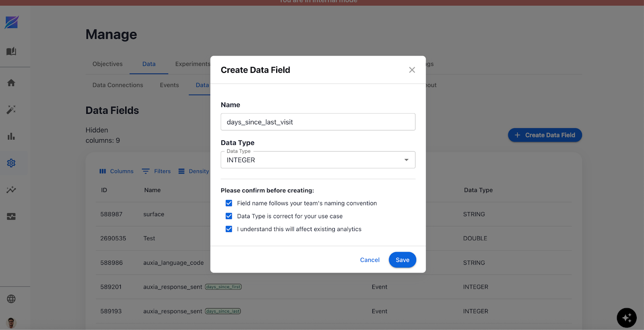Click Save in the dialog

[402, 260]
